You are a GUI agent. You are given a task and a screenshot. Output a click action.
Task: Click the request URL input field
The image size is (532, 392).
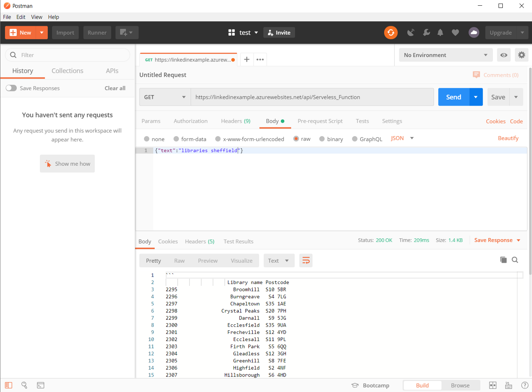click(x=312, y=97)
